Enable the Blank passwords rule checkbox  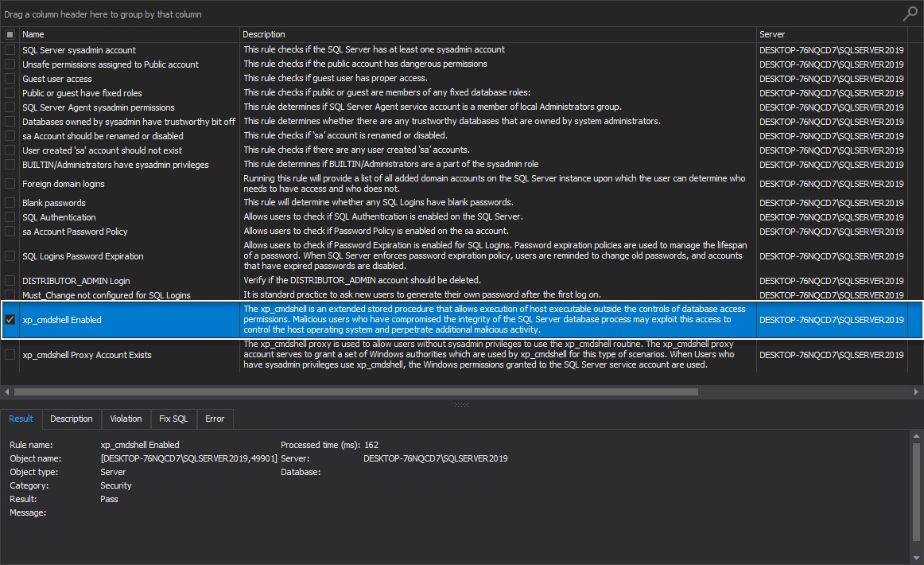coord(10,203)
